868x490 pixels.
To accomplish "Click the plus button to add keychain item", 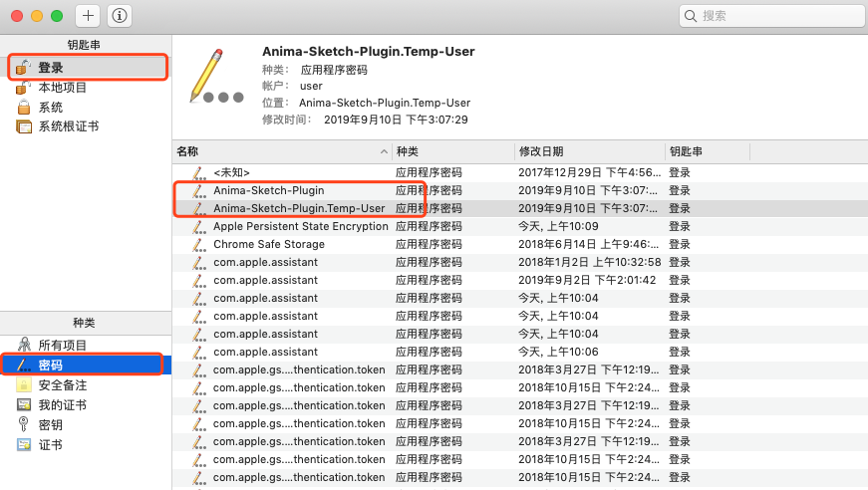I will pos(88,16).
